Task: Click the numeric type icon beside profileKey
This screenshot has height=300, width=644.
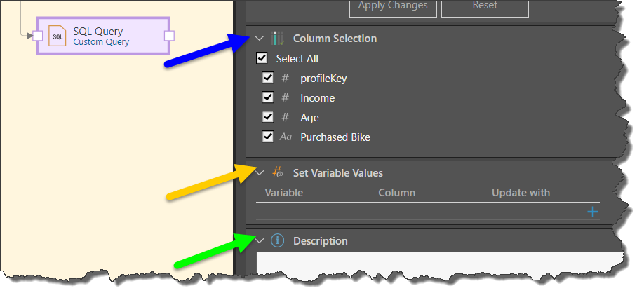Action: click(286, 79)
